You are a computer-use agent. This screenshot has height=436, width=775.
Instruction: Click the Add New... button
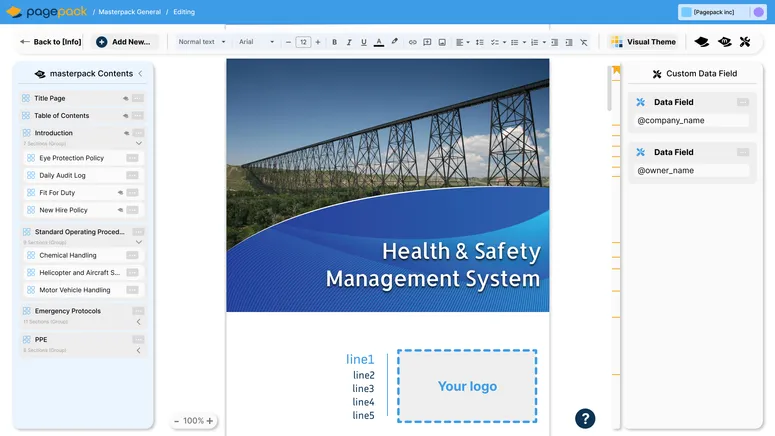point(124,42)
